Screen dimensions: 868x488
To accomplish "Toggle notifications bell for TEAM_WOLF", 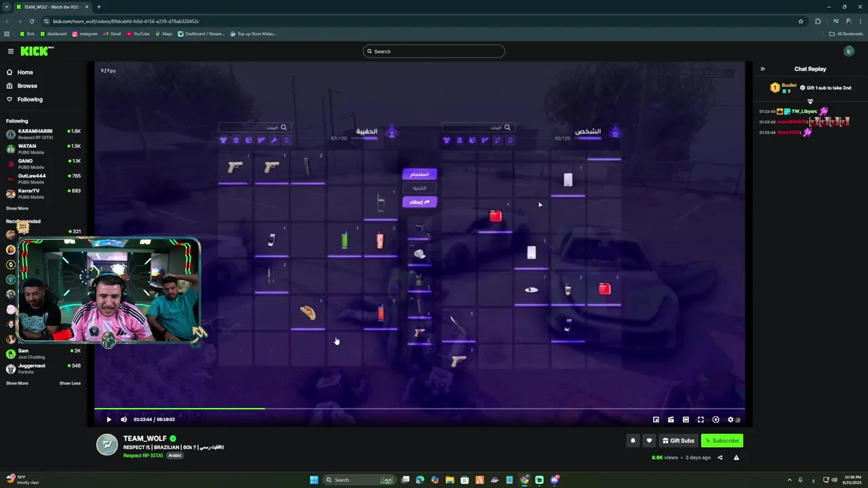I will (x=633, y=441).
